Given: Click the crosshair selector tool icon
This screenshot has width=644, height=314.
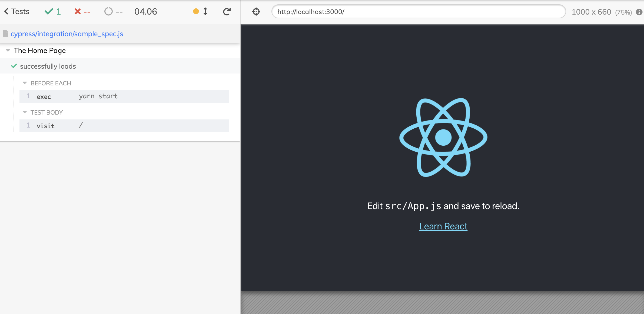Looking at the screenshot, I should coord(256,12).
